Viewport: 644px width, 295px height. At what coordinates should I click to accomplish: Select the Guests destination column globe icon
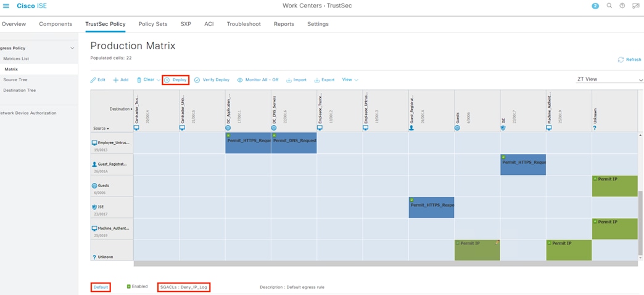coord(457,127)
